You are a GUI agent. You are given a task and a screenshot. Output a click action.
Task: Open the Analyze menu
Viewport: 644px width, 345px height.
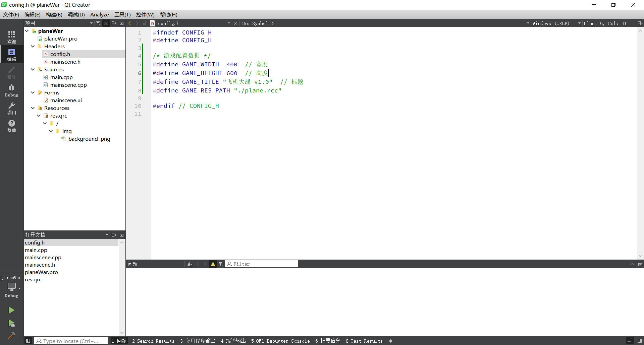click(x=99, y=14)
